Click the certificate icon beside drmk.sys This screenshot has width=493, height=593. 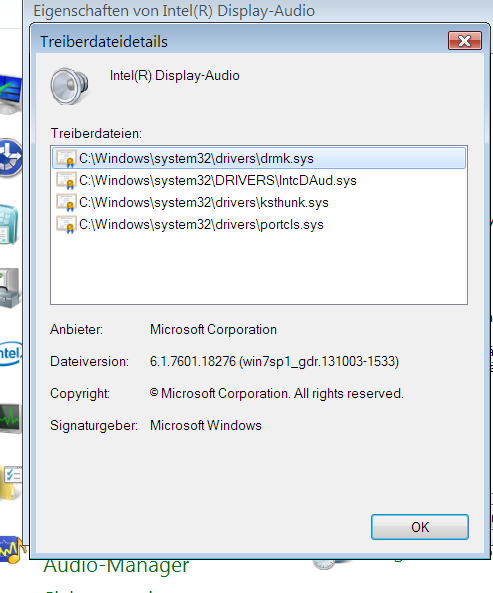66,158
